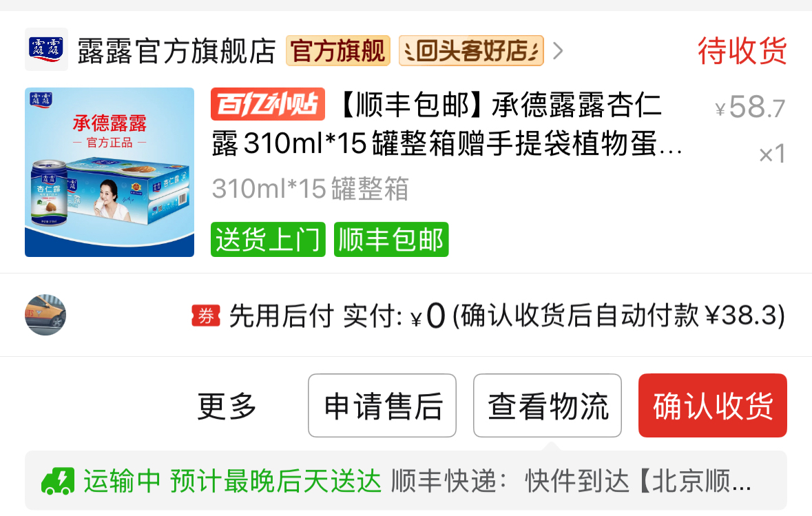Tap the 待收货 order status label
Screen dimensions: 812x516
(742, 51)
